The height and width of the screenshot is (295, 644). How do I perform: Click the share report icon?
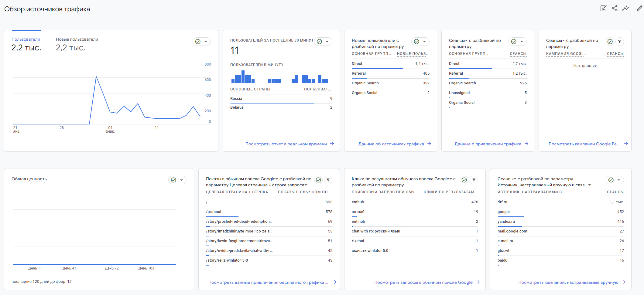[615, 8]
